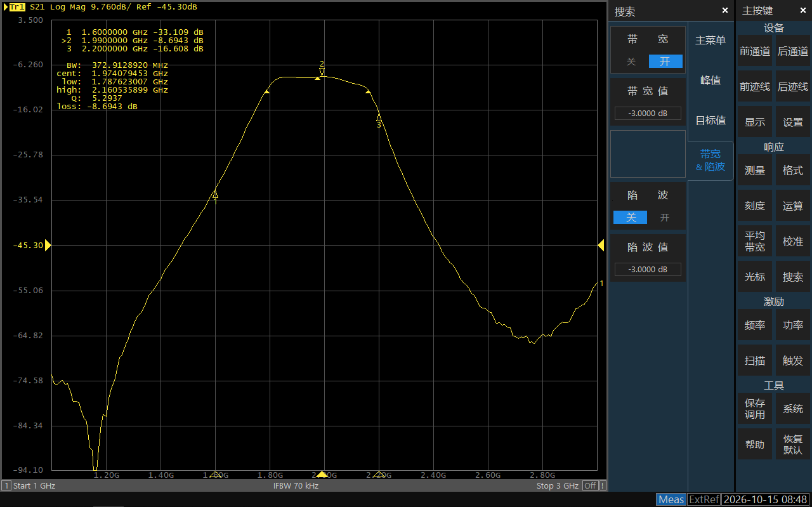Close the 主按键 panel
812x507 pixels.
click(x=802, y=11)
